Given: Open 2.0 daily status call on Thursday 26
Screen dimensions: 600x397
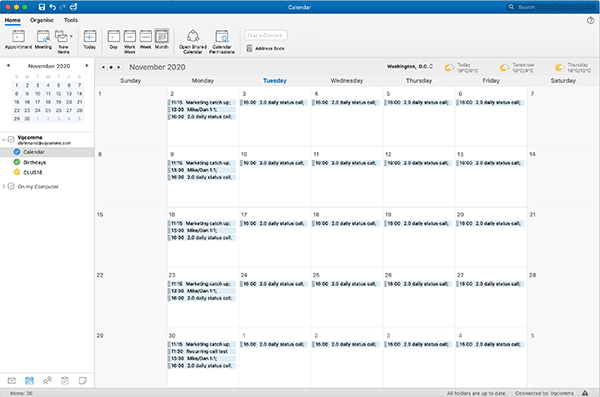Looking at the screenshot, I should coord(418,284).
